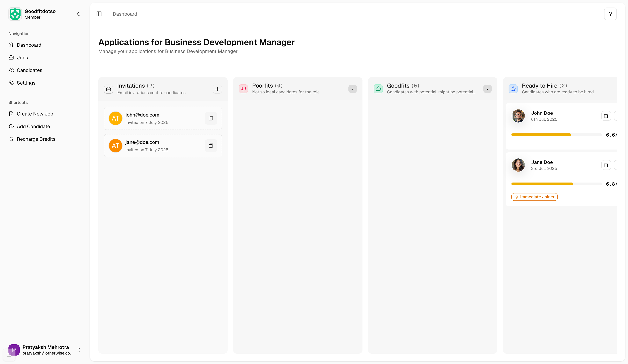Click the Settings gear icon
Viewport: 628px width, 364px height.
tap(11, 83)
